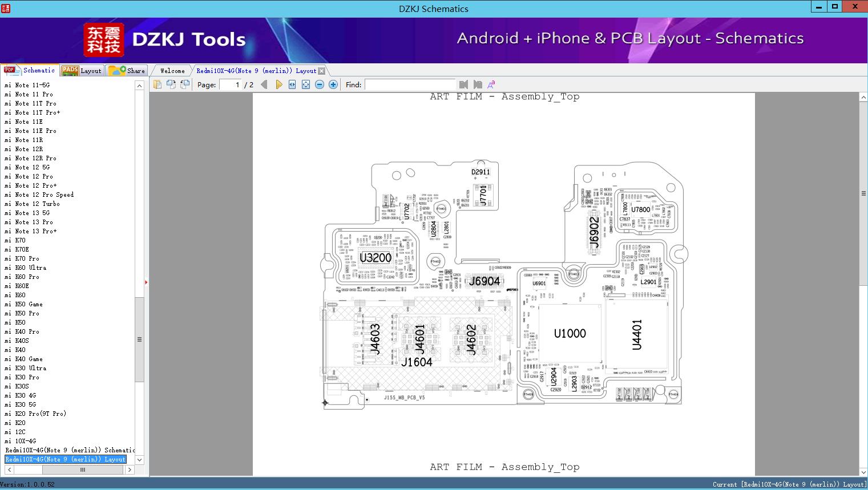Select 'mi Note 13 5G' in the list

click(27, 213)
